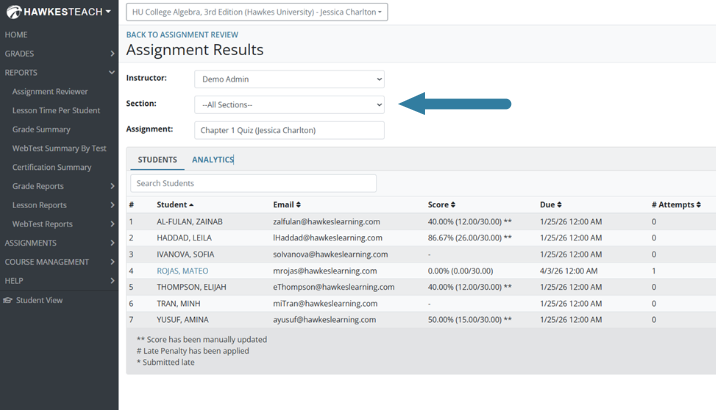Open the course selector dropdown

coord(257,12)
